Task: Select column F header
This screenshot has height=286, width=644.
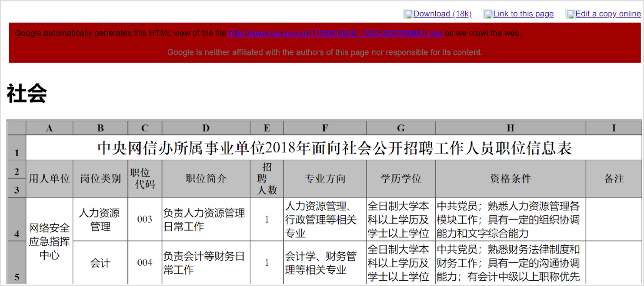Action: (x=325, y=128)
